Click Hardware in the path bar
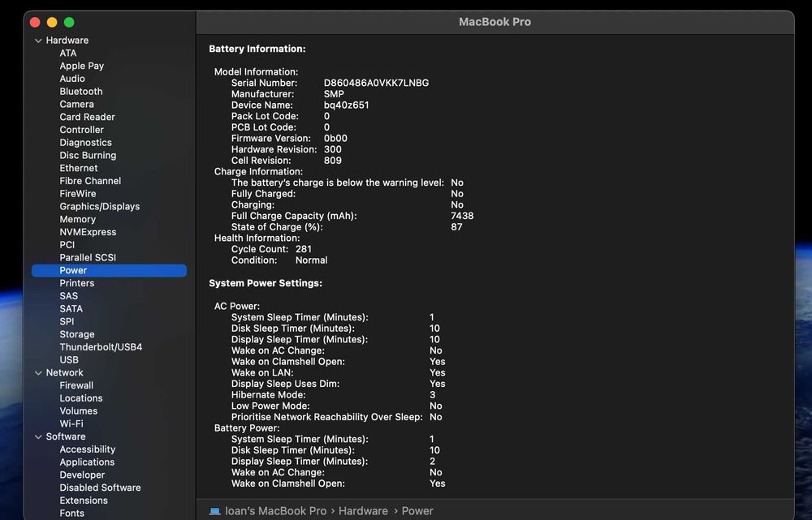Screen dimensions: 812x520 tap(363, 511)
